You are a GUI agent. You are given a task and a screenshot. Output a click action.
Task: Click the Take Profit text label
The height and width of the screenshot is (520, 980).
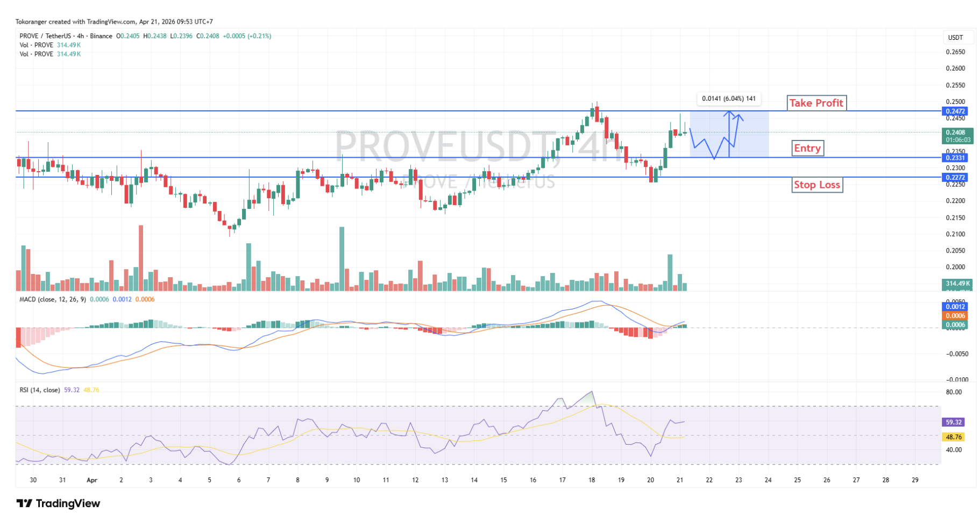[816, 103]
